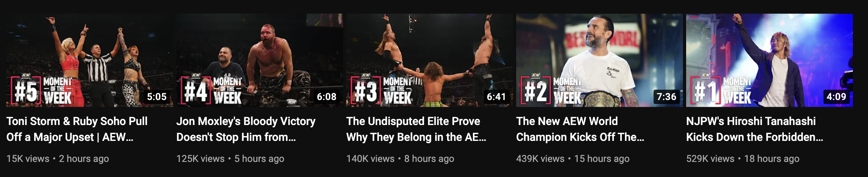Click the 6:08 duration label
868x177 pixels.
(x=327, y=97)
